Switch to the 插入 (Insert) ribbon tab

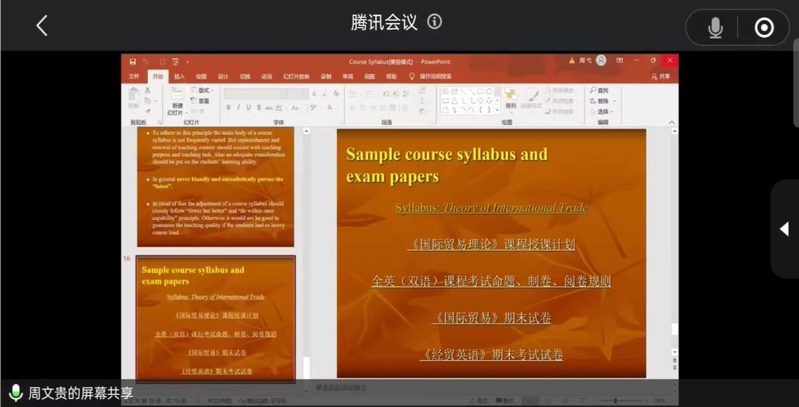point(180,76)
